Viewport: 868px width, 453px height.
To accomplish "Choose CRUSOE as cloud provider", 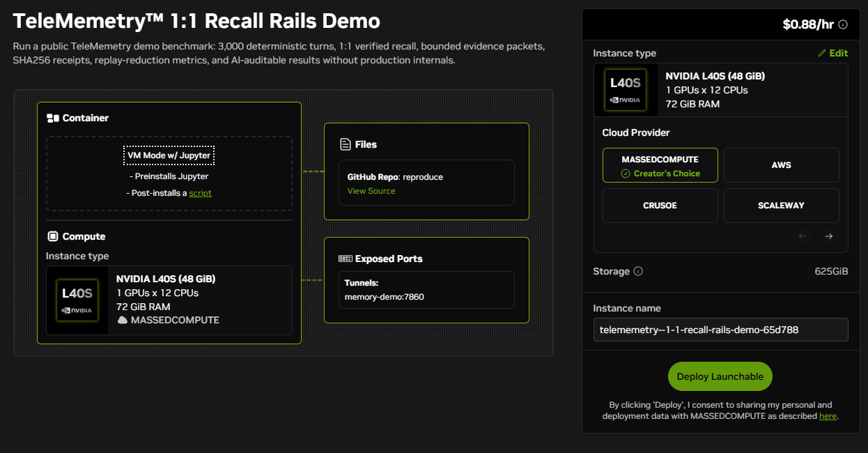I will 660,206.
